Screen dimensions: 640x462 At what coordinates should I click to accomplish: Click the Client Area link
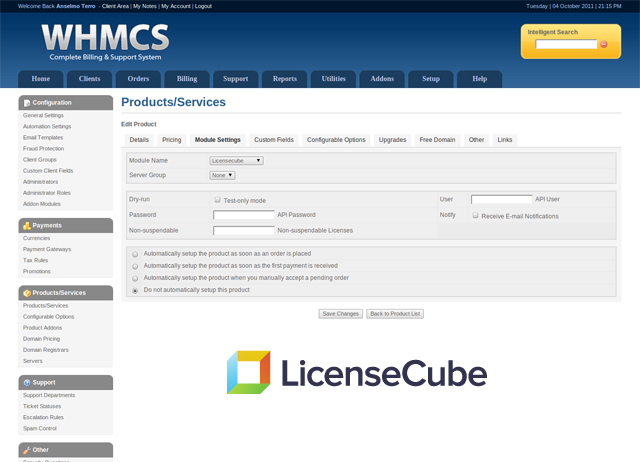(115, 6)
